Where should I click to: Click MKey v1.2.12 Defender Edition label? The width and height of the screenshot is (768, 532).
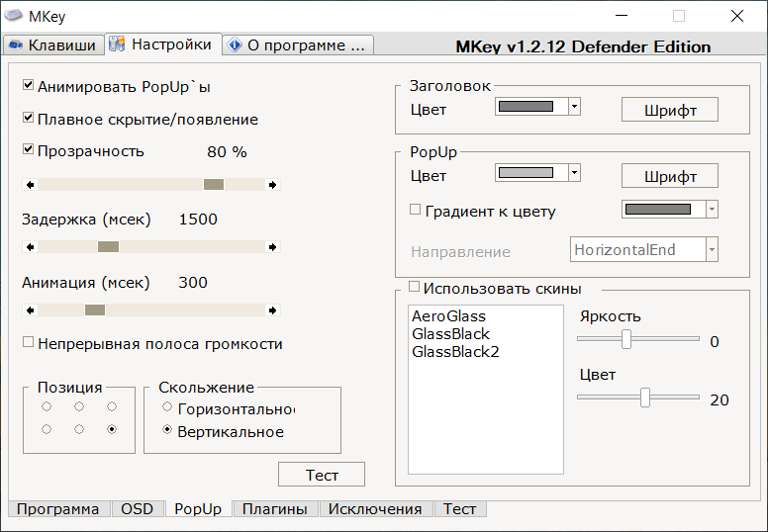click(x=583, y=47)
